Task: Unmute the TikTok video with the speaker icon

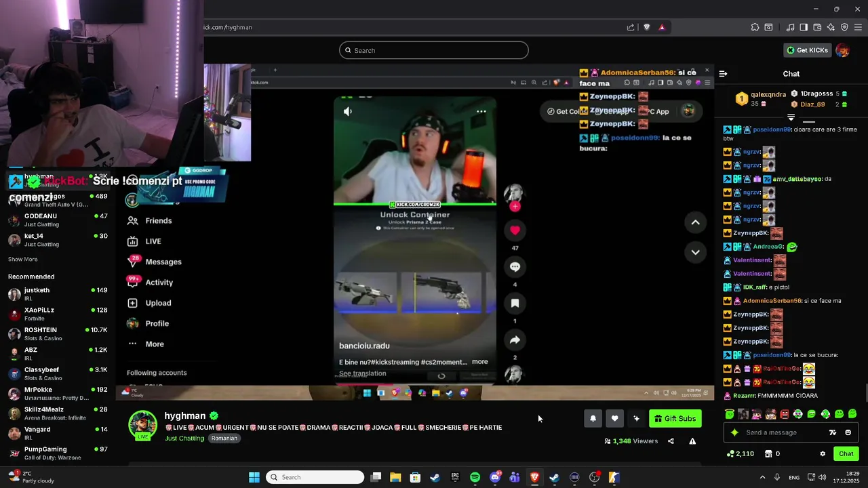Action: point(348,111)
